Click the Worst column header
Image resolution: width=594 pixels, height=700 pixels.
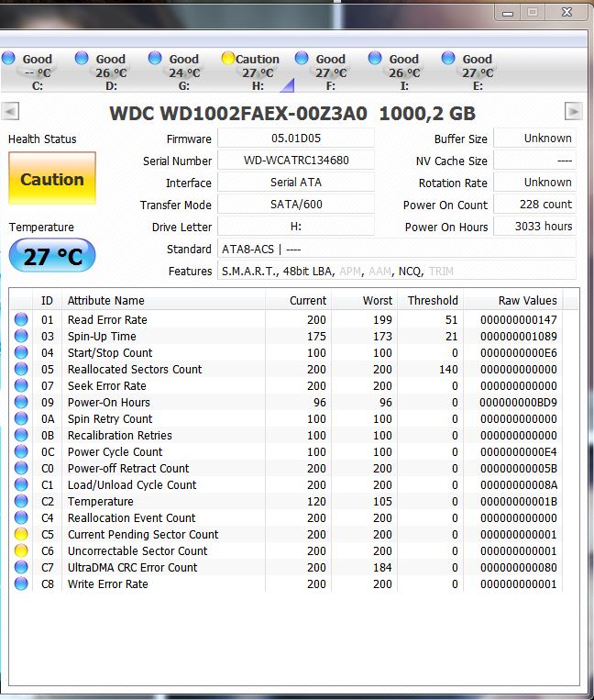coord(364,300)
